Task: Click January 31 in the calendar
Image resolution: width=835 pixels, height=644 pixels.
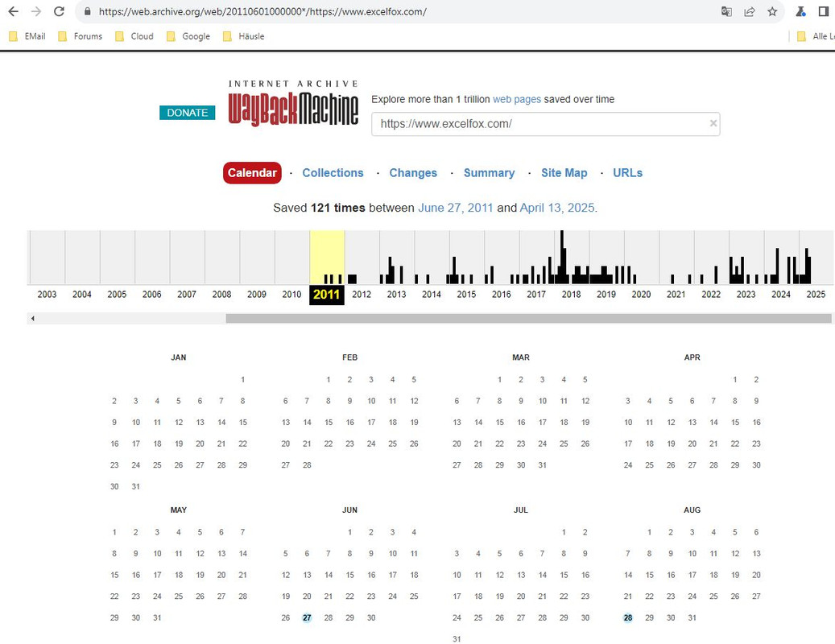Action: pyautogui.click(x=136, y=486)
